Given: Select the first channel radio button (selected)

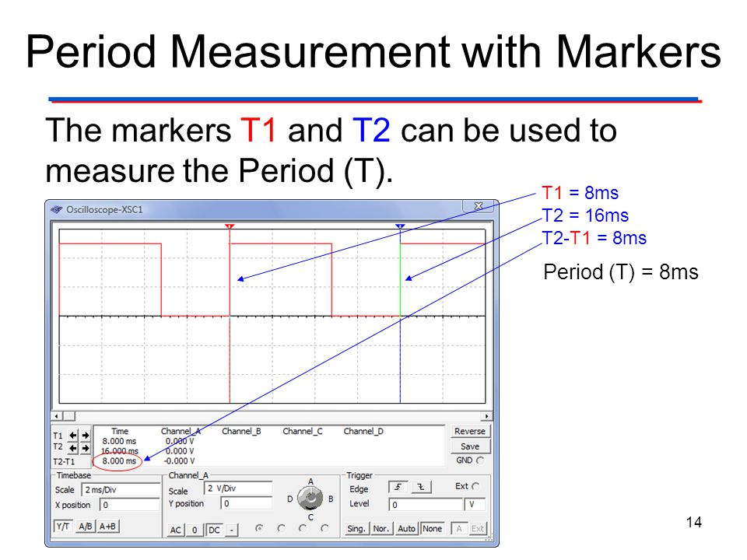Looking at the screenshot, I should coord(259,528).
